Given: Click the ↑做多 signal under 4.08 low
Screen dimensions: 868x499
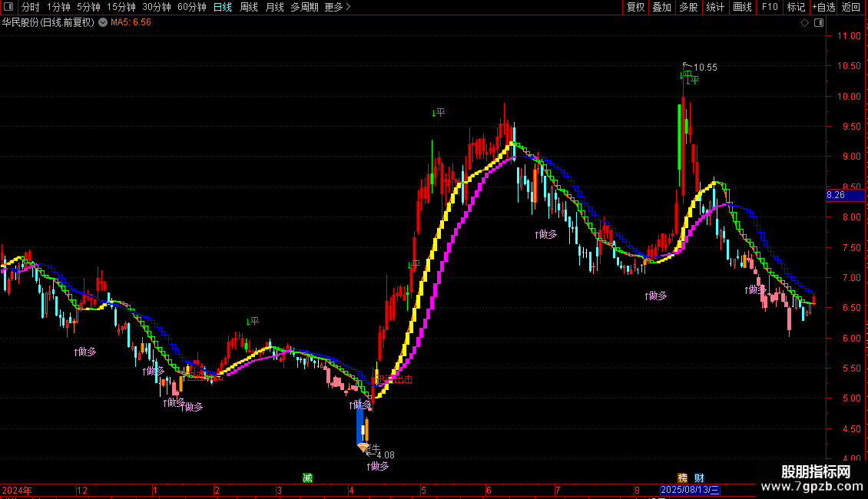Looking at the screenshot, I should [x=378, y=466].
